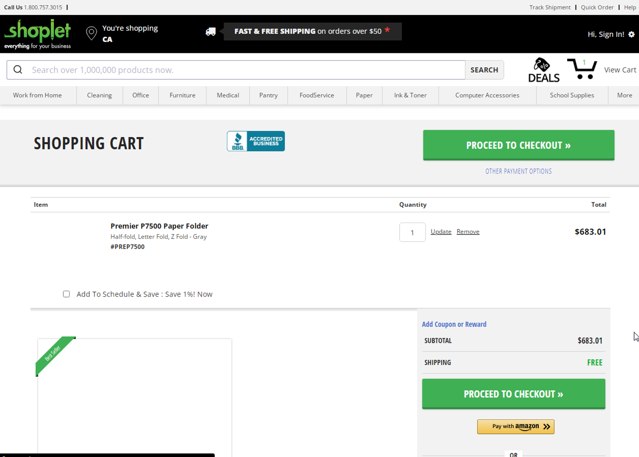The height and width of the screenshot is (457, 639).
Task: Open the FoodService category menu
Action: pos(317,95)
